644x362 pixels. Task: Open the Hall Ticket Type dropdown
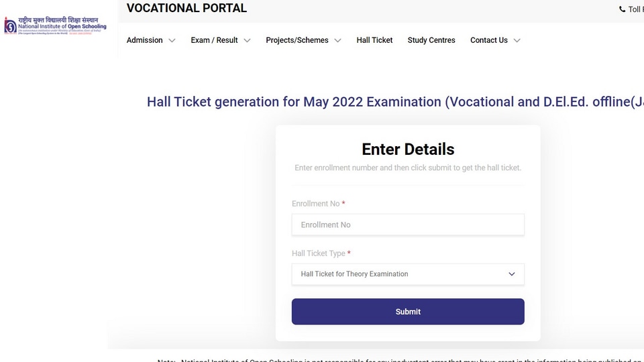408,274
